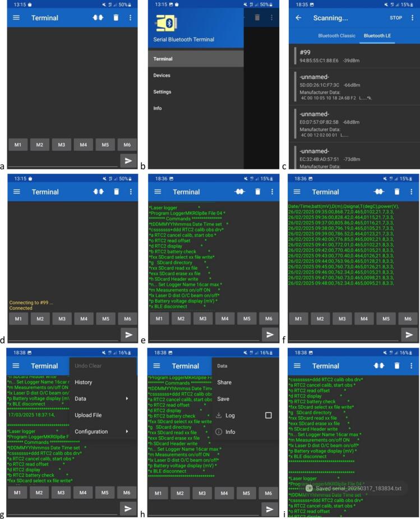Image resolution: width=420 pixels, height=519 pixels.
Task: Tap the M3 macro button in panel e
Action: coord(203,318)
